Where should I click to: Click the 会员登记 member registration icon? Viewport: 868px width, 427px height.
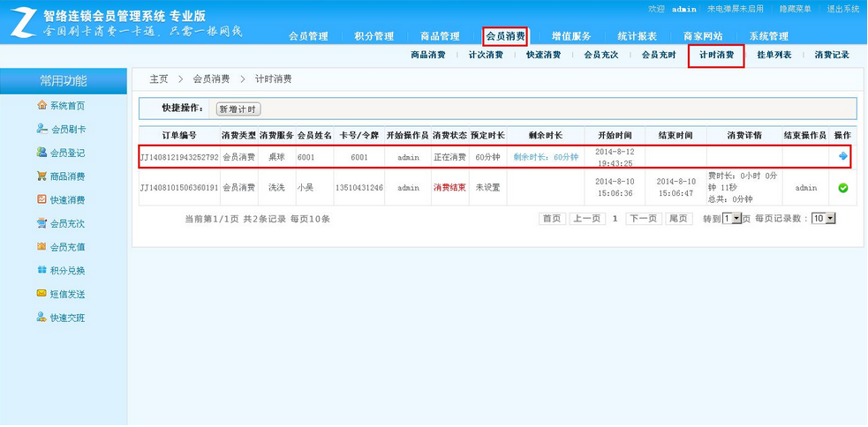point(42,153)
